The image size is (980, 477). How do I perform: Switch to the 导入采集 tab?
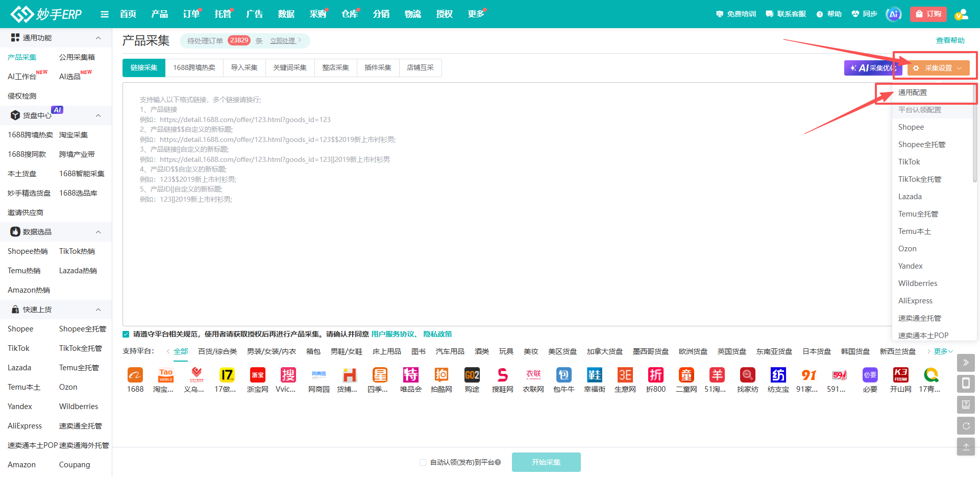(x=244, y=67)
